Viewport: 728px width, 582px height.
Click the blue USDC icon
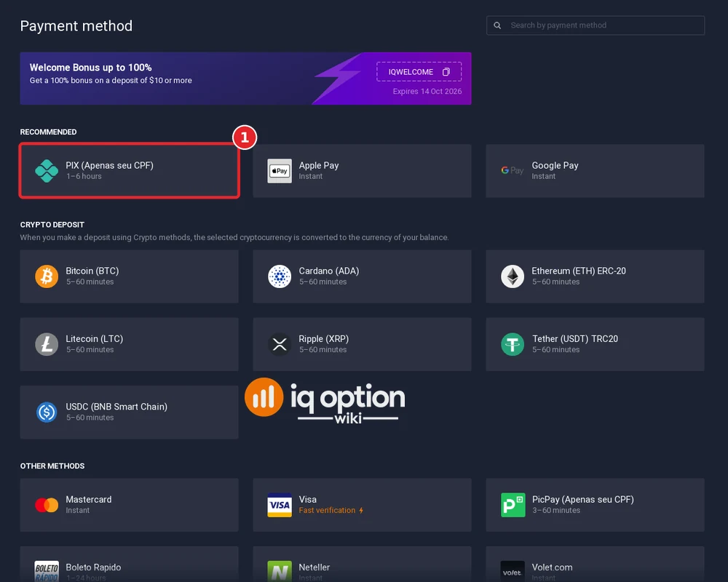point(47,412)
